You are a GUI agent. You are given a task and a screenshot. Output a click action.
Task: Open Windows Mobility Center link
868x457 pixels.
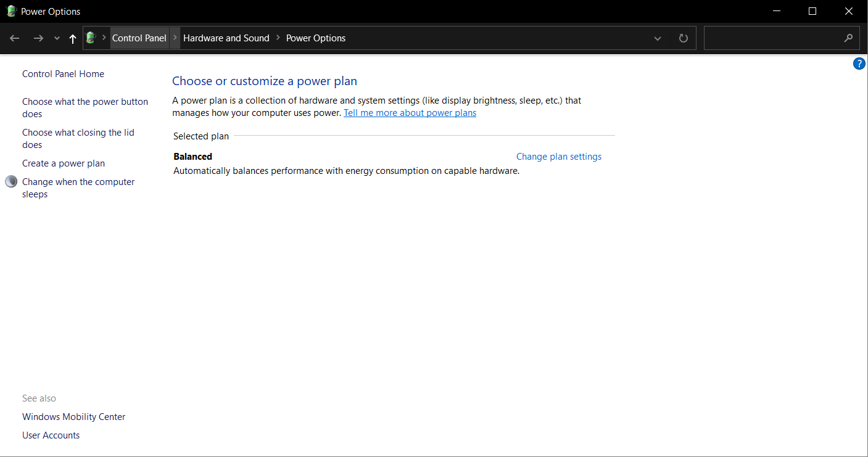(x=74, y=417)
